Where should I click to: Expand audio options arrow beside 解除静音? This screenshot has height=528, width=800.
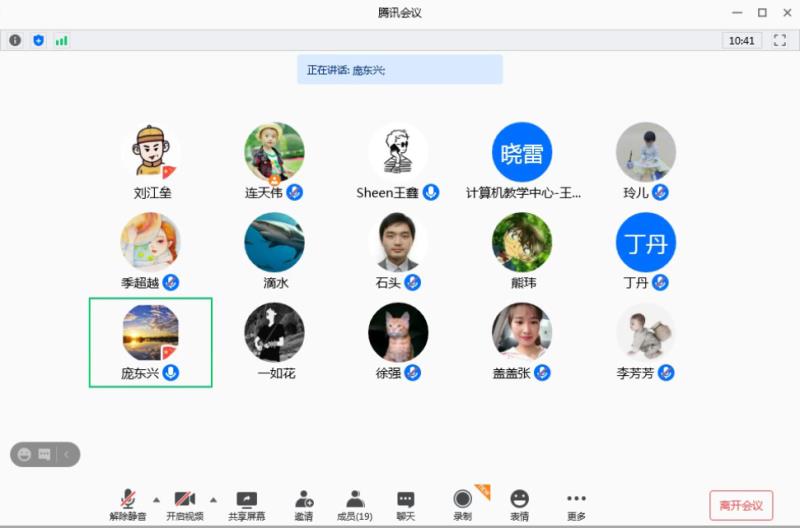155,498
